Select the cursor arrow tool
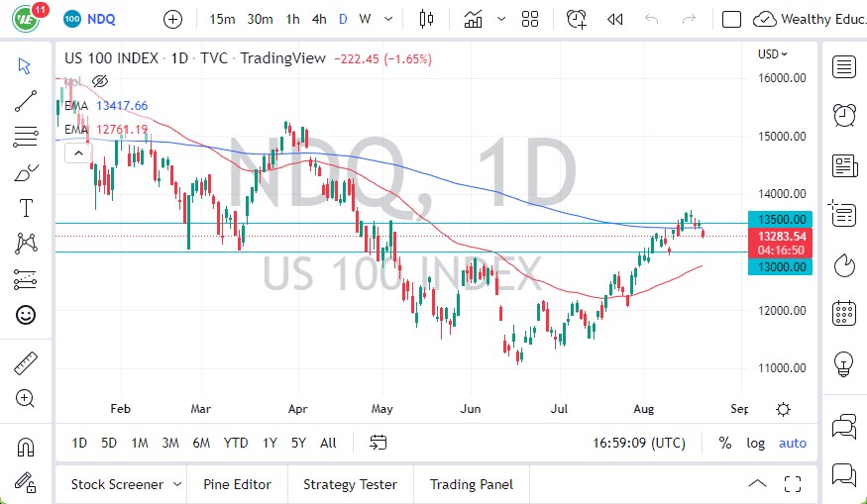867x504 pixels. click(x=26, y=65)
